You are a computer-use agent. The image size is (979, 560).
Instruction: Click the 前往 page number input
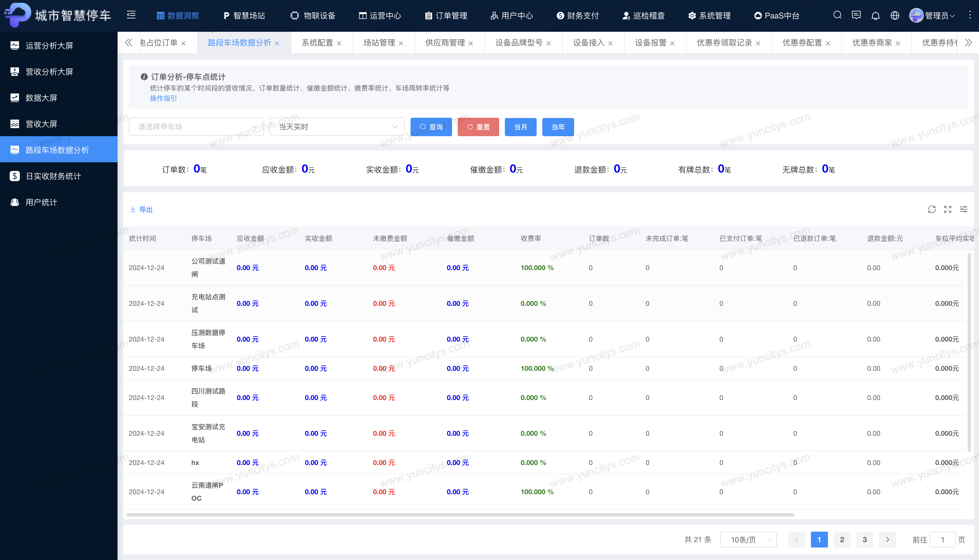[942, 540]
